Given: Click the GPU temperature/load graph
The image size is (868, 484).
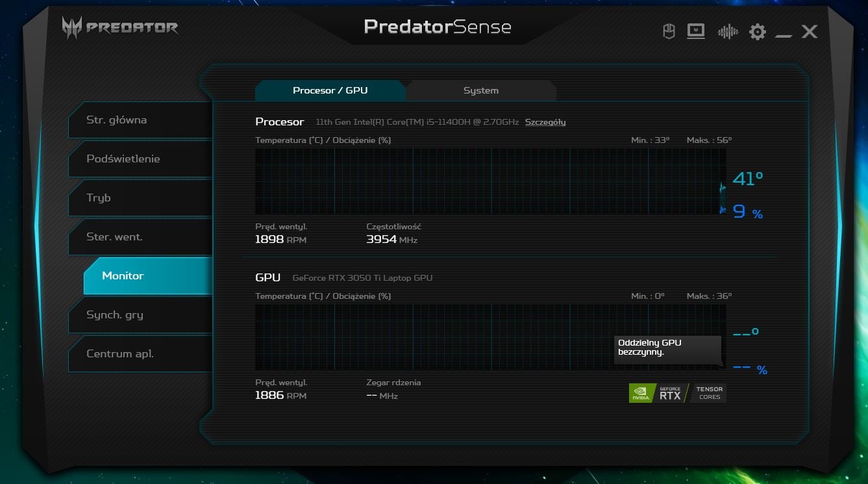Looking at the screenshot, I should (491, 337).
